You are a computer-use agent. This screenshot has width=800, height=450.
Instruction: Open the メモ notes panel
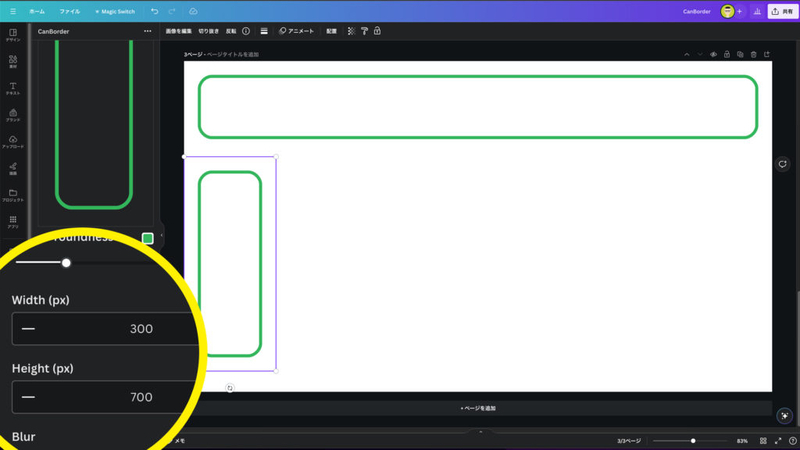click(180, 441)
